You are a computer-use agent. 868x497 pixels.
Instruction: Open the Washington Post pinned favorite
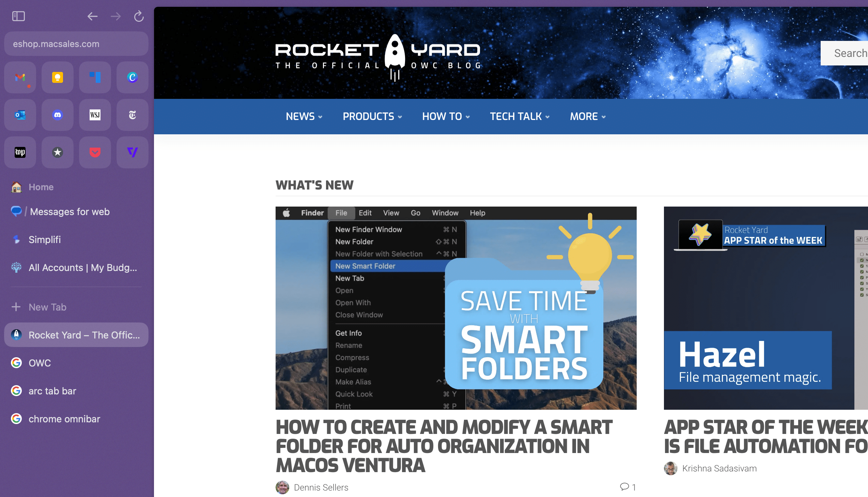[x=20, y=152]
